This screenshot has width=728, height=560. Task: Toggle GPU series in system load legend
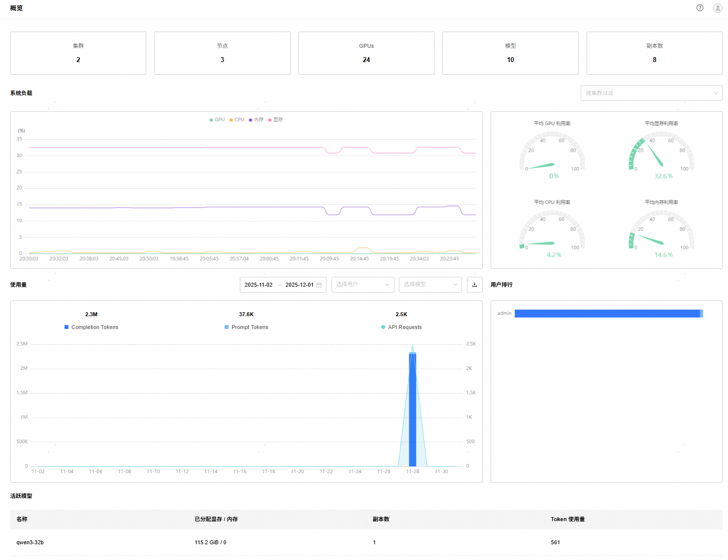217,120
